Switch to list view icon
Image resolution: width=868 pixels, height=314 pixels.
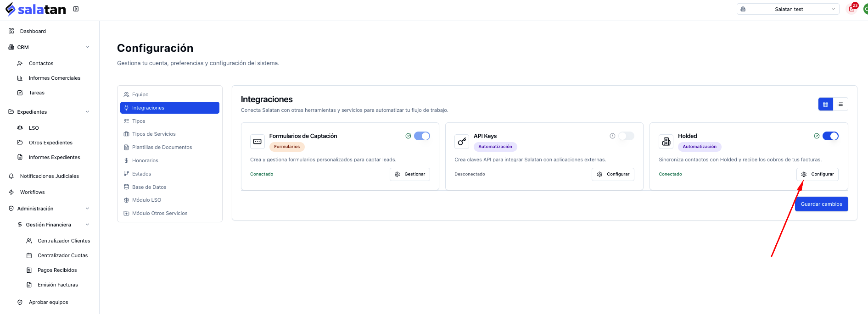point(840,104)
